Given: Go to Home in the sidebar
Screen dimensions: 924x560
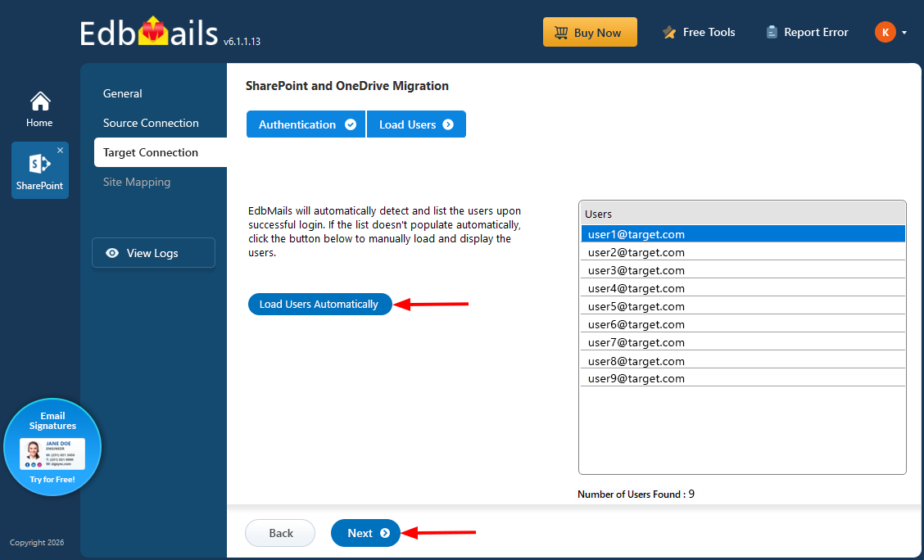Looking at the screenshot, I should [x=39, y=110].
